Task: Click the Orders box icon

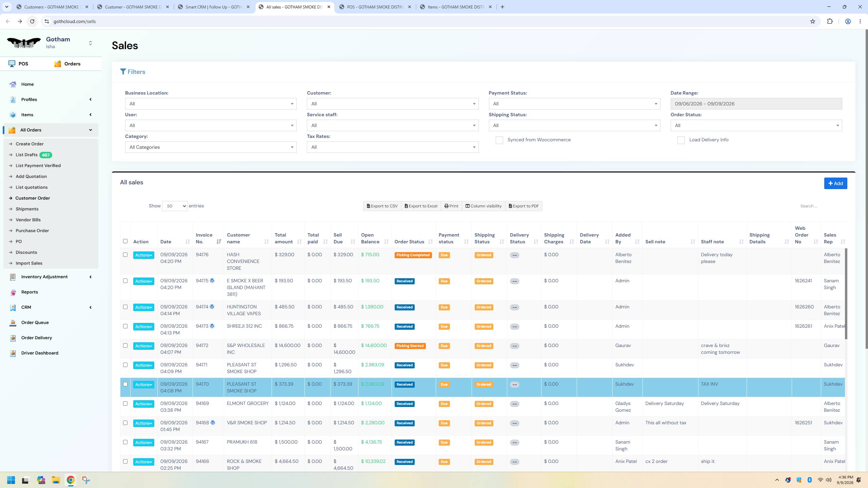Action: click(58, 64)
